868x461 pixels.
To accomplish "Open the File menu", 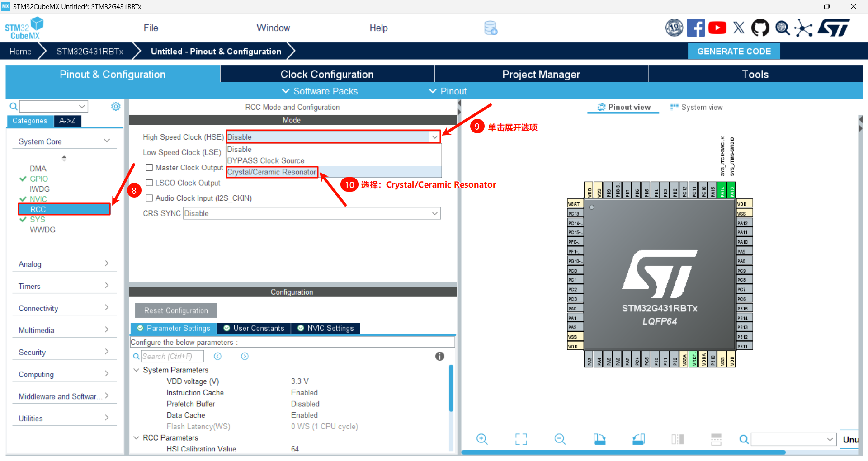I will pyautogui.click(x=151, y=28).
